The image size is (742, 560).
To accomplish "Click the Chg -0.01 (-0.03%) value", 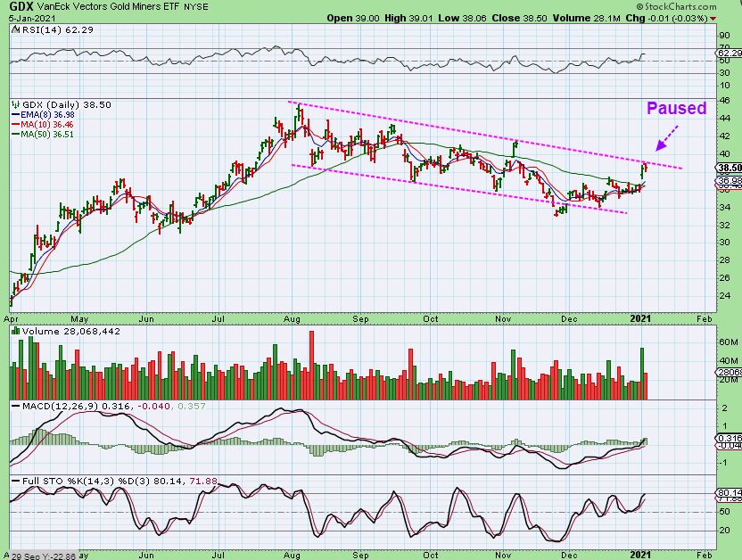I will point(666,18).
